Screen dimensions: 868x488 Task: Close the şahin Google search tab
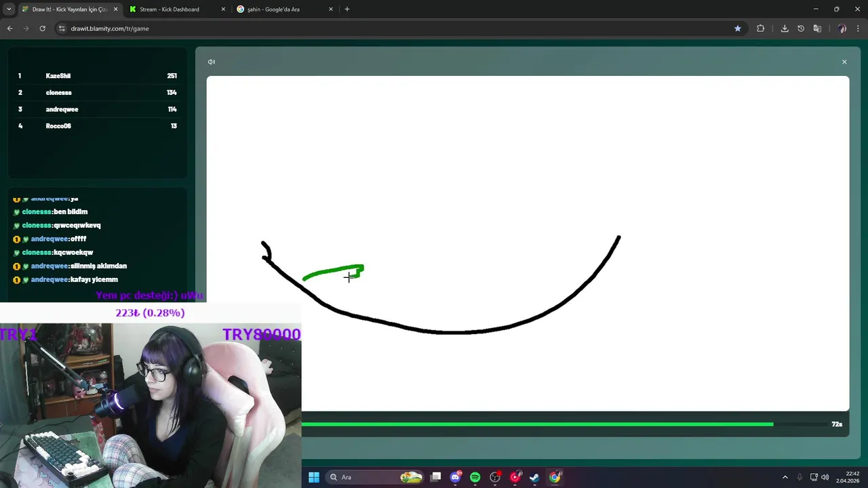coord(331,9)
